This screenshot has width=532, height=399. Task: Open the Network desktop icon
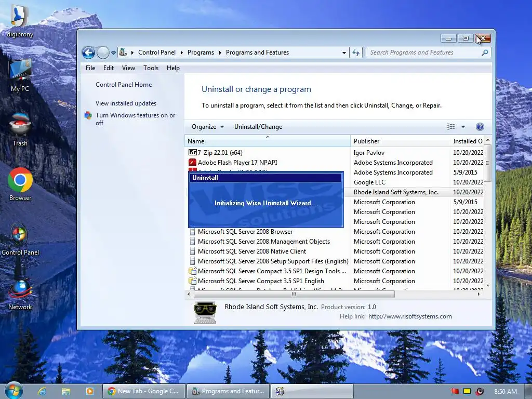click(x=20, y=294)
